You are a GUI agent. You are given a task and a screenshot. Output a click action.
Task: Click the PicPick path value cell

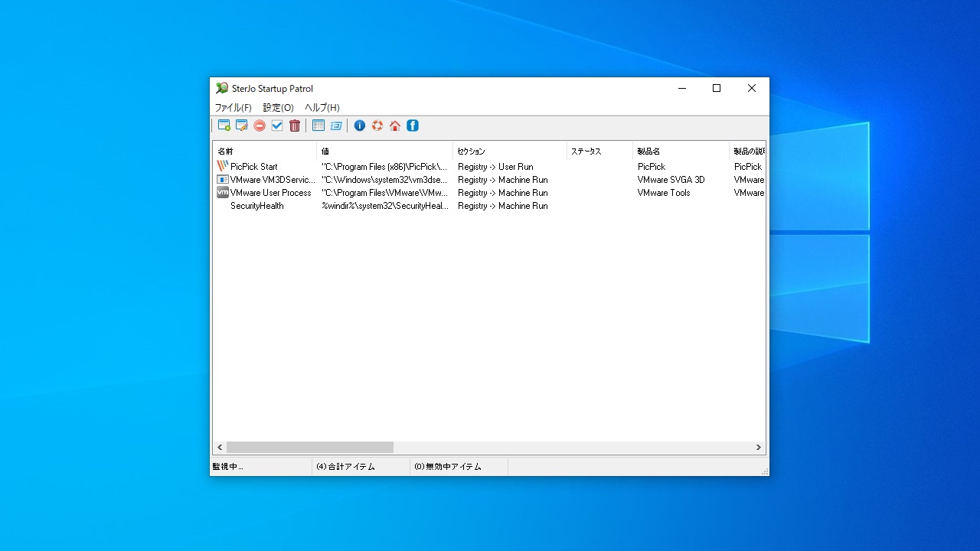coord(384,167)
